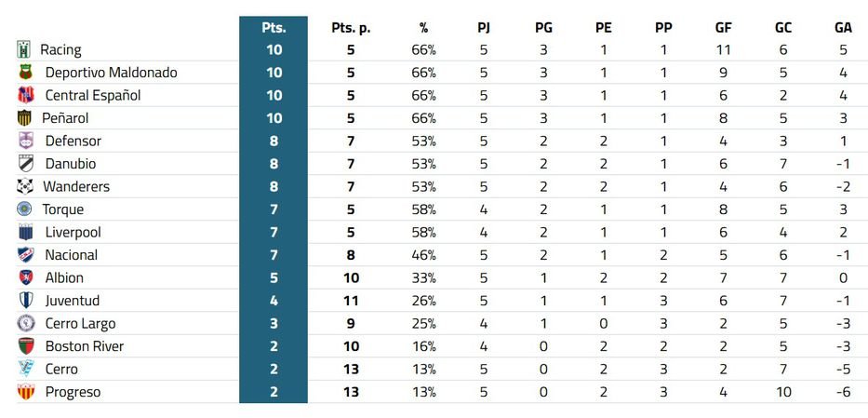Click the Racing club crest icon

[23, 49]
